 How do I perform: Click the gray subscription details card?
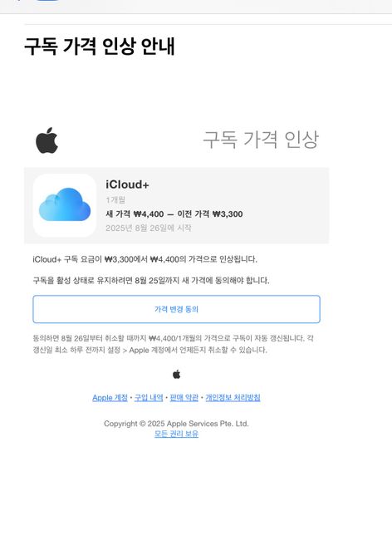click(x=176, y=205)
